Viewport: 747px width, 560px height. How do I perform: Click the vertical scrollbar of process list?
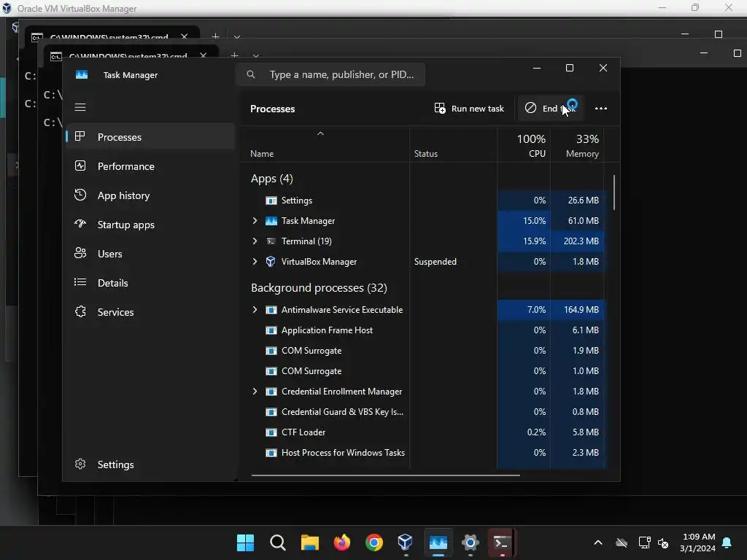(614, 192)
